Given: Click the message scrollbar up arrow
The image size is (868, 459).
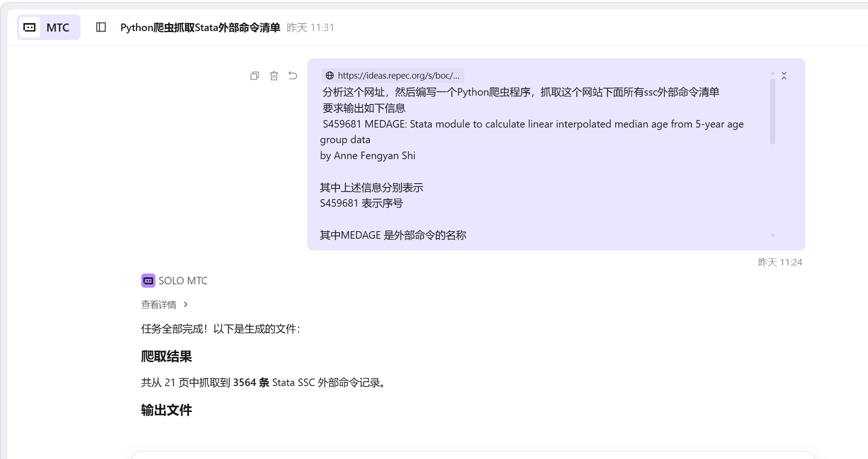Looking at the screenshot, I should point(772,73).
